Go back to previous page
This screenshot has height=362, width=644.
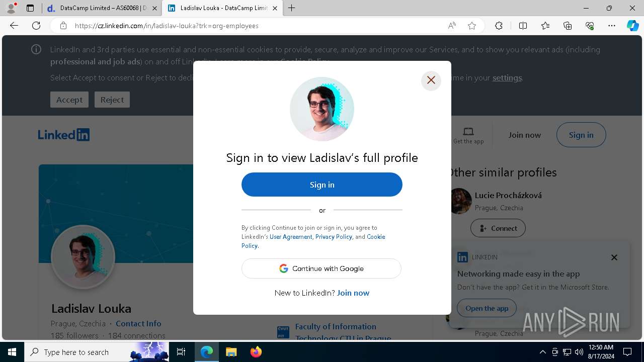pyautogui.click(x=14, y=26)
